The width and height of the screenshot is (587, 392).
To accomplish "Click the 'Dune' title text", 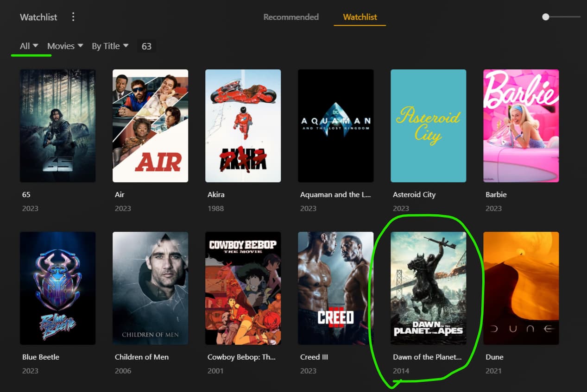I will pyautogui.click(x=494, y=357).
